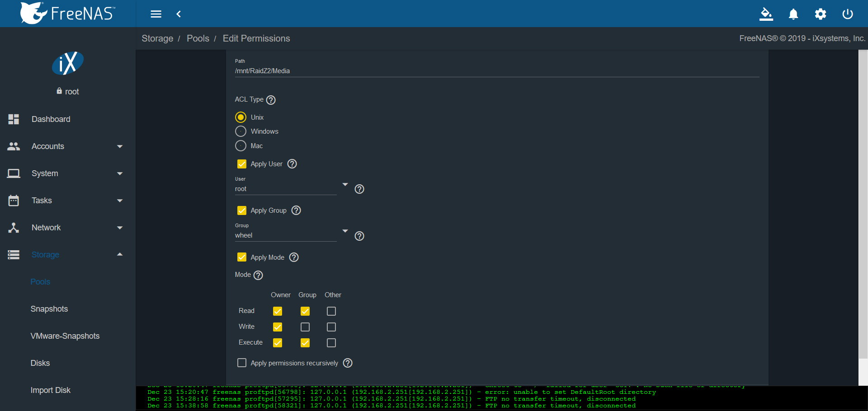Click Edit Permissions breadcrumb
868x411 pixels.
click(256, 38)
